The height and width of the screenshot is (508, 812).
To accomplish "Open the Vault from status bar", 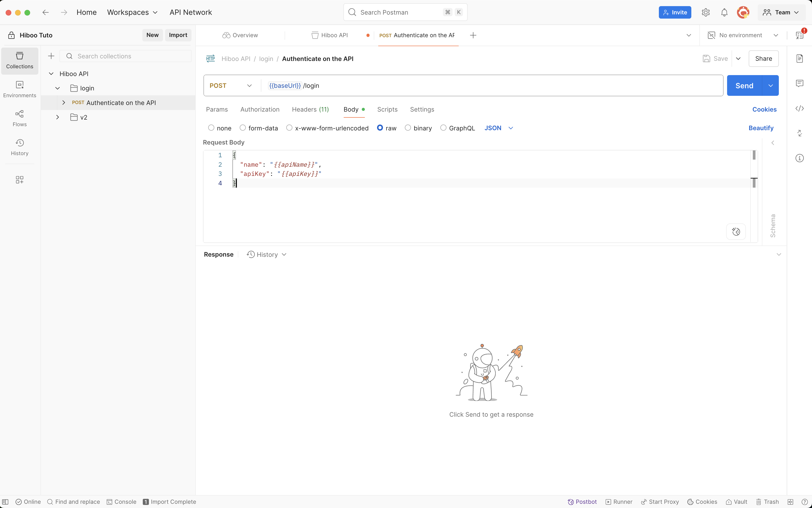I will point(736,502).
